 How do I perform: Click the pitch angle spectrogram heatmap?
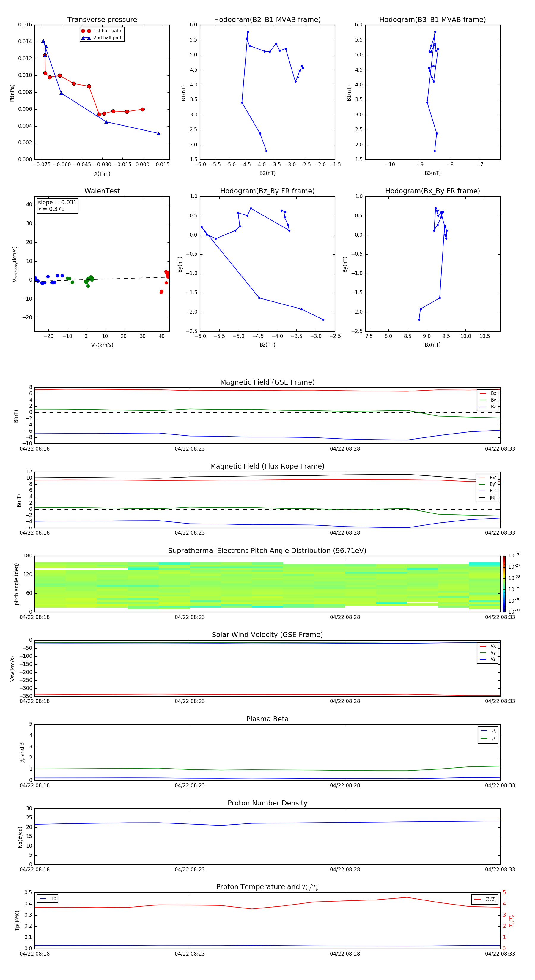(x=267, y=584)
